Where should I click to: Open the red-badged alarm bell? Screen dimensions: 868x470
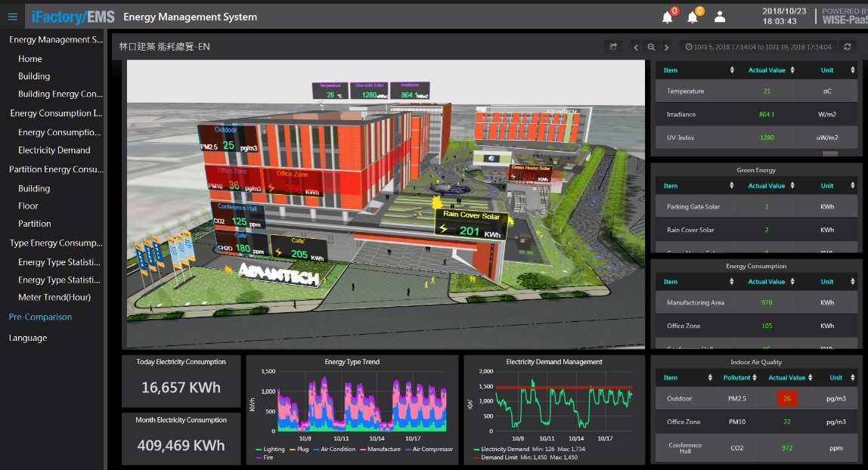click(x=668, y=17)
